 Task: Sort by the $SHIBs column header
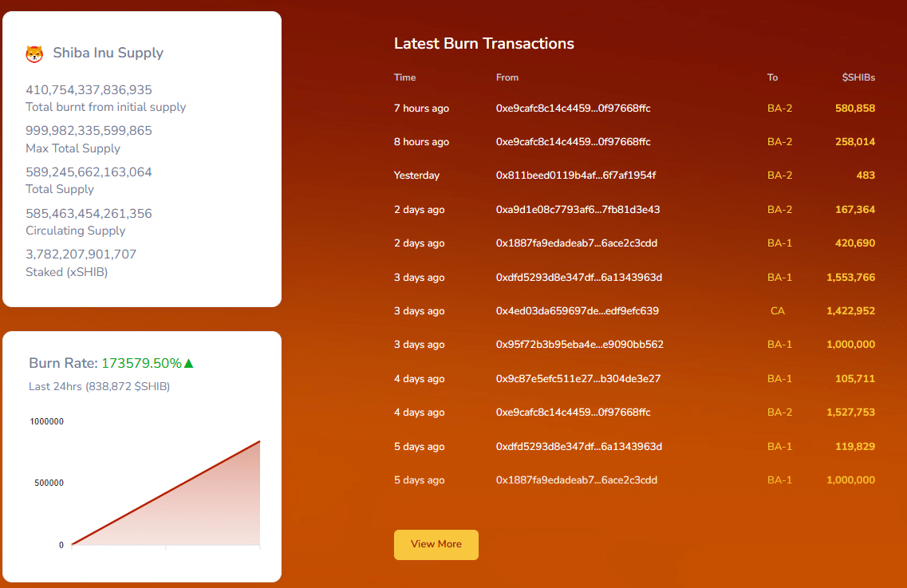[x=859, y=77]
